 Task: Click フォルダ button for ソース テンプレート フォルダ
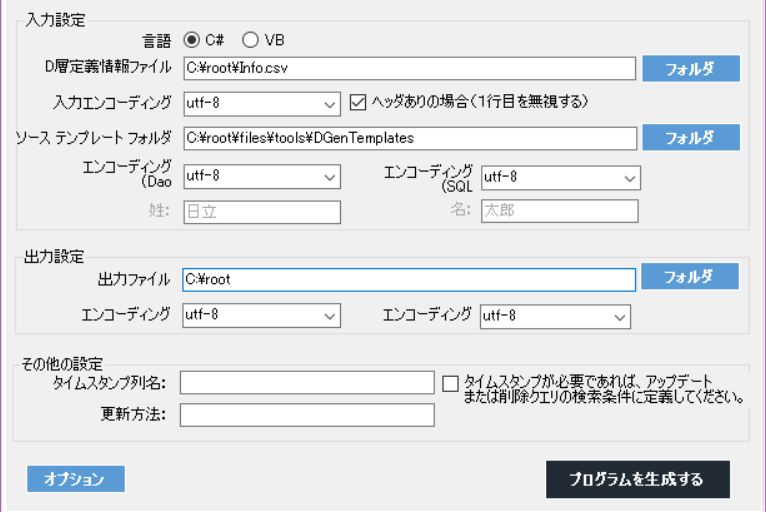pyautogui.click(x=690, y=137)
